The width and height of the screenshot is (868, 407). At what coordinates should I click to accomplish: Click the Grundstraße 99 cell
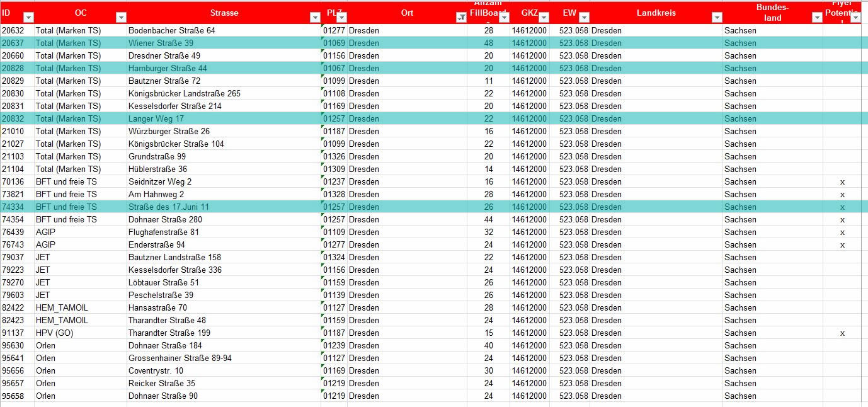224,156
